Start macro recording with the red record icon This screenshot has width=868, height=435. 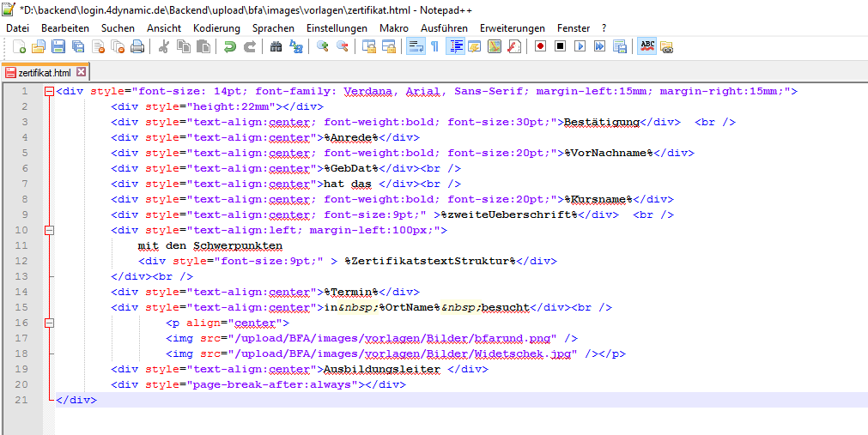point(541,46)
